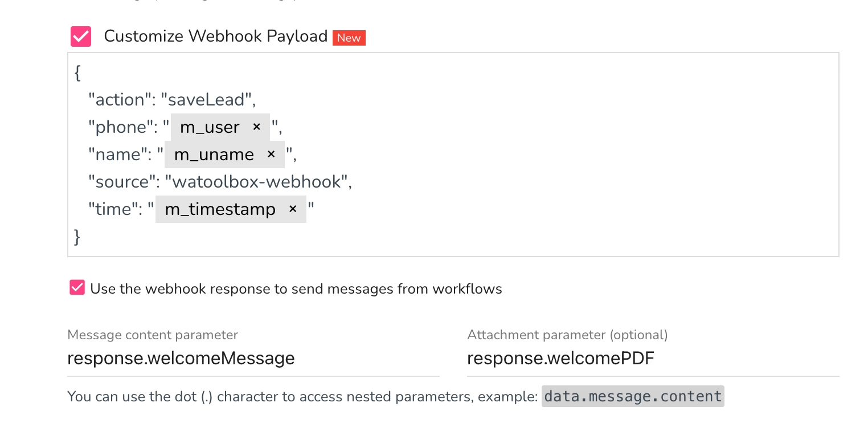The width and height of the screenshot is (868, 431).
Task: Place cursor on the "source" watoolbox-webhook line
Action: coord(220,182)
